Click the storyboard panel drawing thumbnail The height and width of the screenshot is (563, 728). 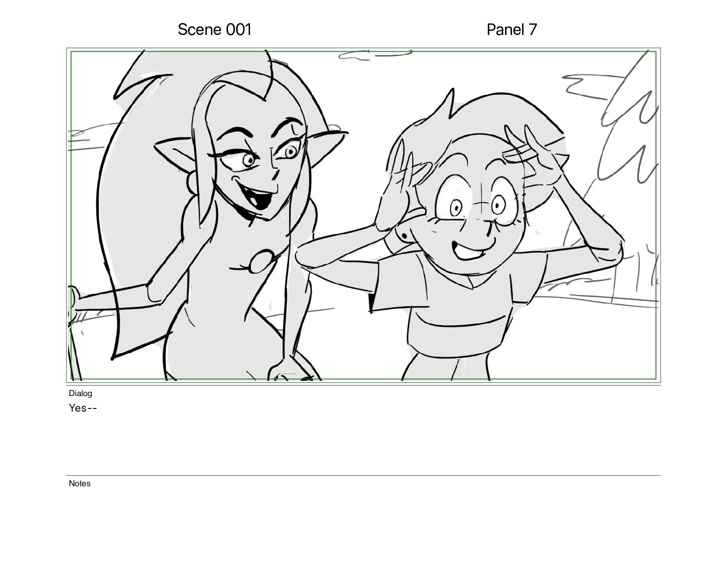click(364, 215)
